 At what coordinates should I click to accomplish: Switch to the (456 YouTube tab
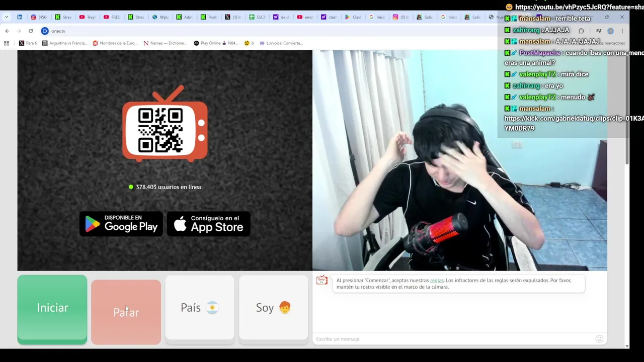coord(39,17)
